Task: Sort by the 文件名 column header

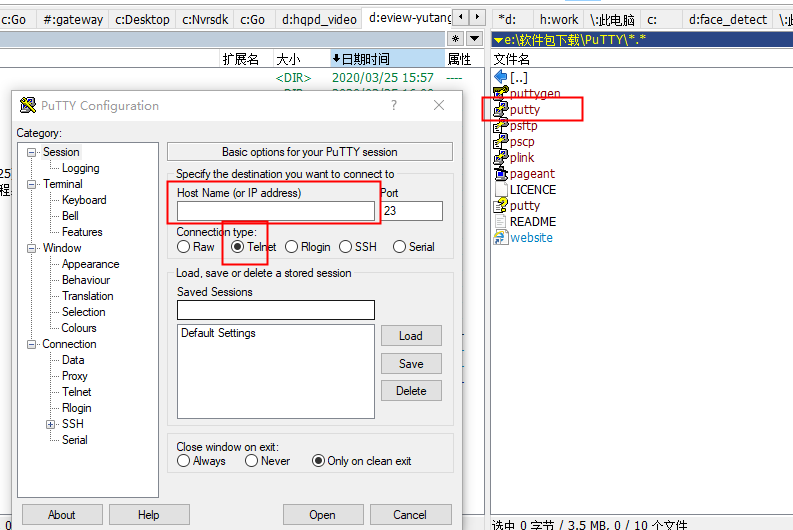Action: (642, 59)
